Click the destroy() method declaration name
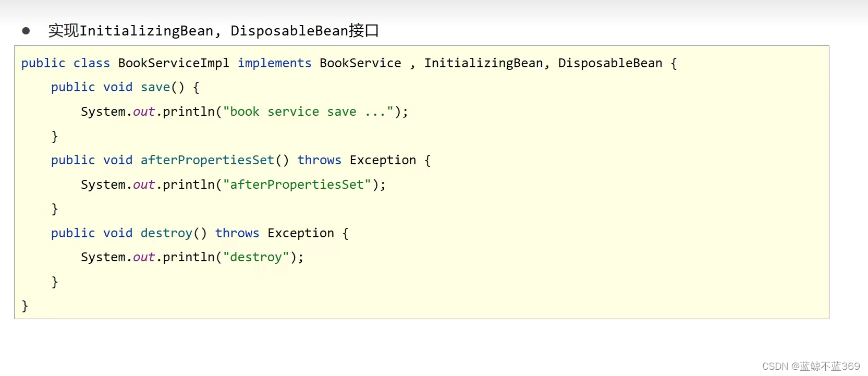The width and height of the screenshot is (868, 376). coord(167,233)
